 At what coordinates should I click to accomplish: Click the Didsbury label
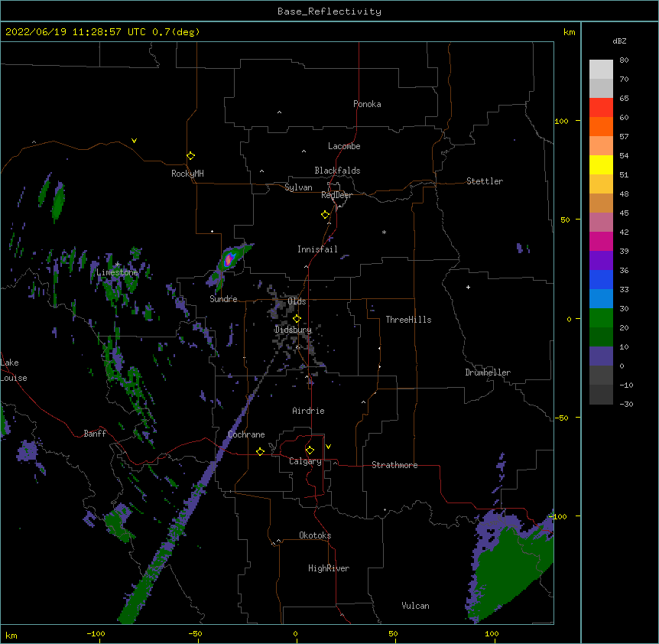click(x=294, y=330)
